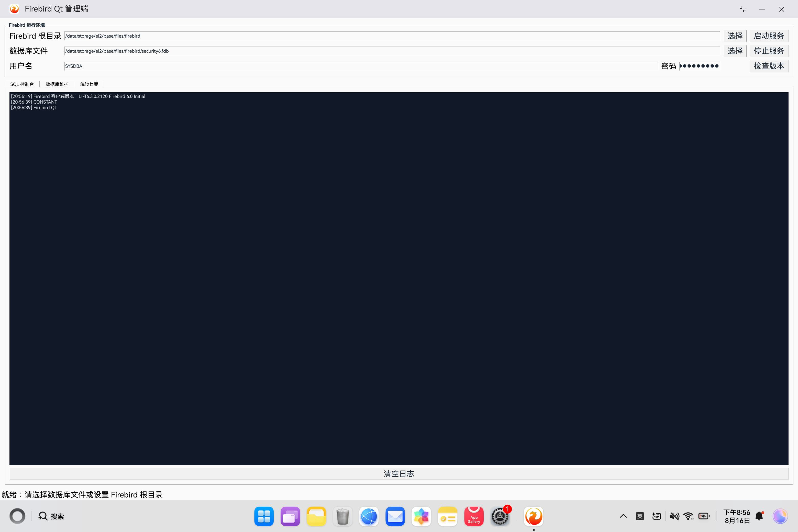Open the yellow Files folder in the dock
This screenshot has width=798, height=532.
point(316,516)
